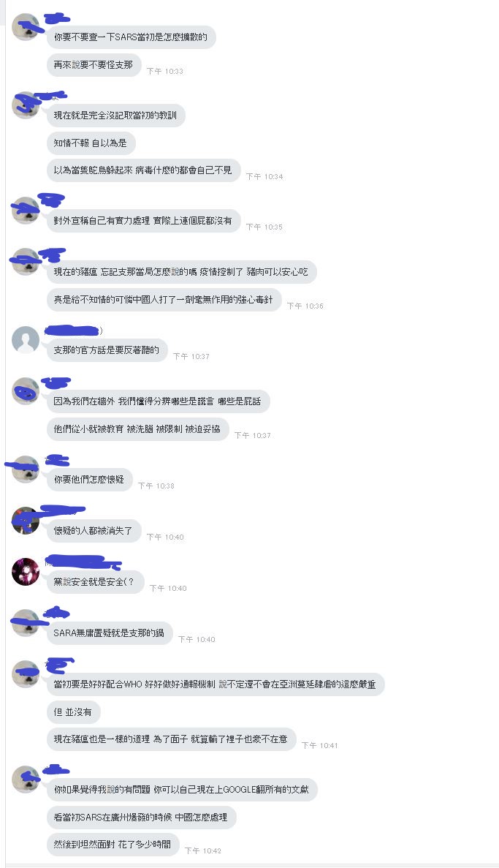This screenshot has height=868, width=499.
Task: Click the dark photo avatar beside 懷疑的人都被消失了
Action: pyautogui.click(x=26, y=521)
